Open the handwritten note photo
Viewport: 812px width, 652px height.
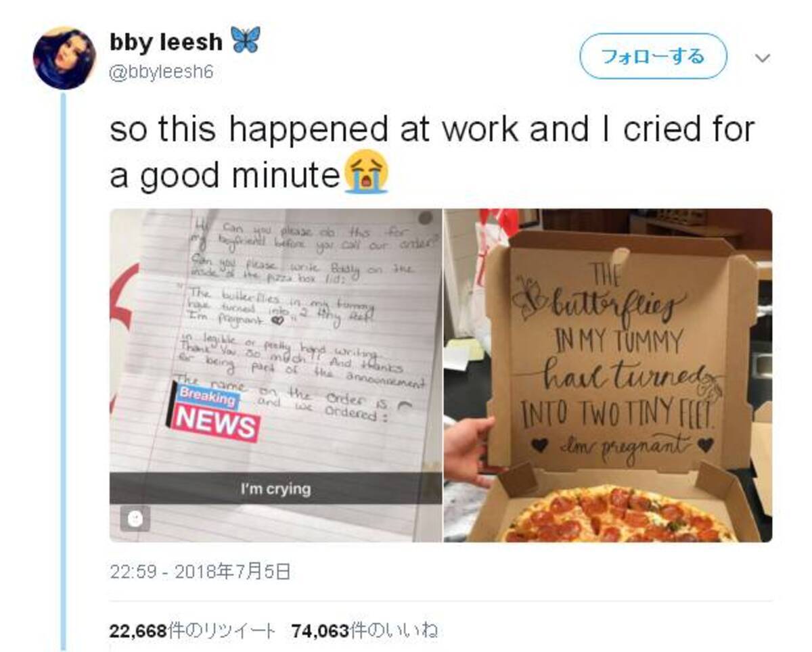[x=275, y=375]
